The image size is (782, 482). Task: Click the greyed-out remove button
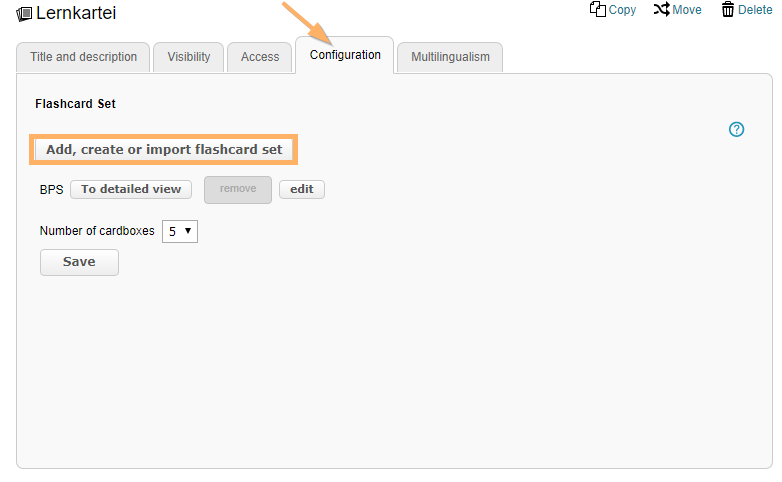click(x=238, y=189)
